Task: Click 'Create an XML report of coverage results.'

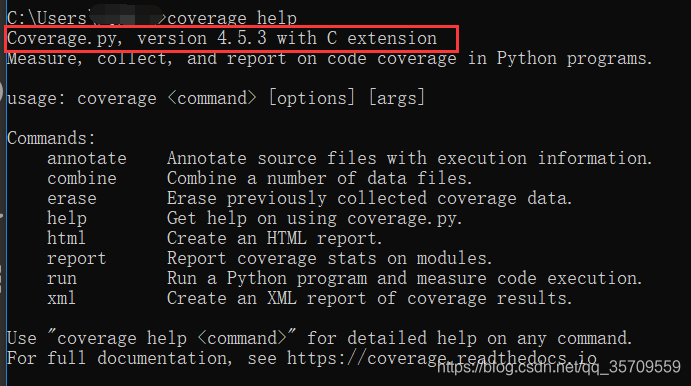Action: coord(369,298)
